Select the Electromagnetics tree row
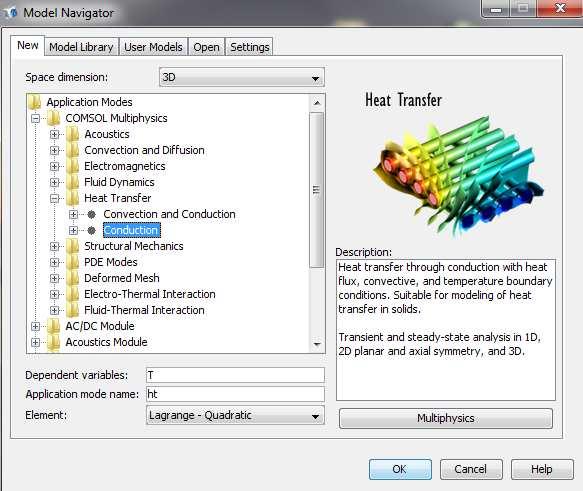Viewport: 583px width, 491px height. pyautogui.click(x=125, y=166)
